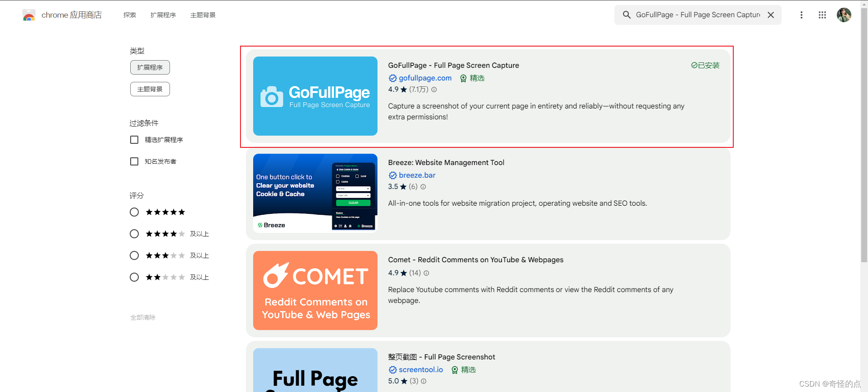Screen dimensions: 868x392
Task: Click featured badge icon on screentool.io row
Action: (x=455, y=370)
